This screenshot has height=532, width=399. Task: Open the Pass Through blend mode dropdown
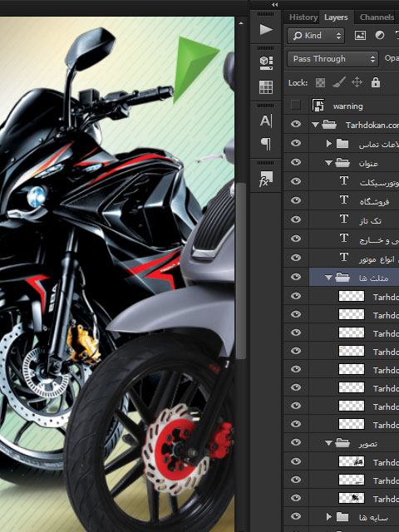coord(332,59)
